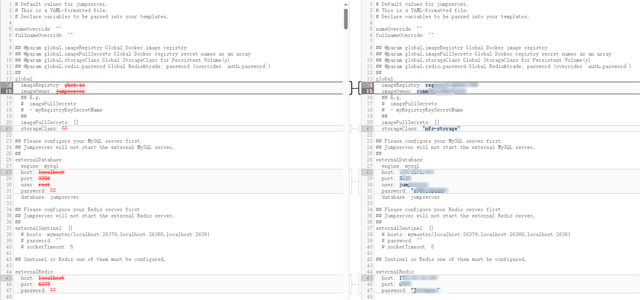Click '# socketTimeout: 5' in the left pane

coord(47,247)
